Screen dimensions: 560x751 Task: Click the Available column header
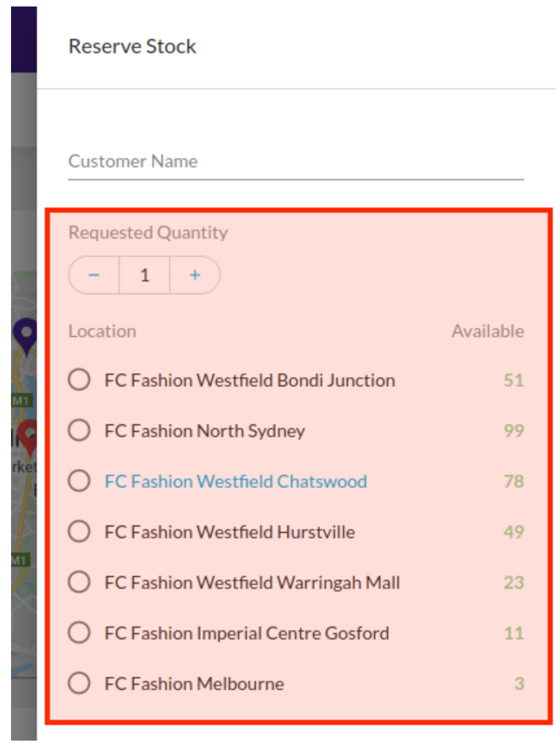click(487, 331)
